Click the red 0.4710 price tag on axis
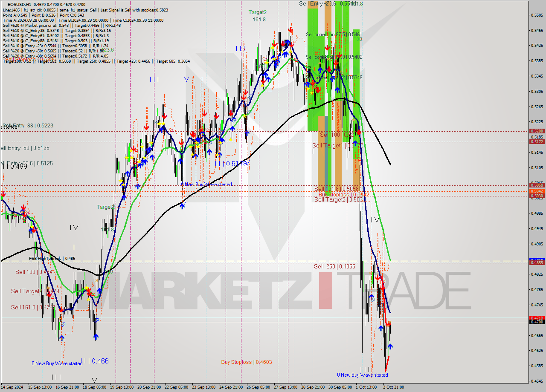 pyautogui.click(x=536, y=318)
